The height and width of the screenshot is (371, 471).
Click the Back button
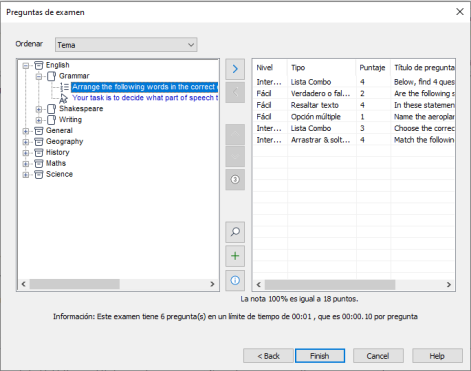pos(268,356)
